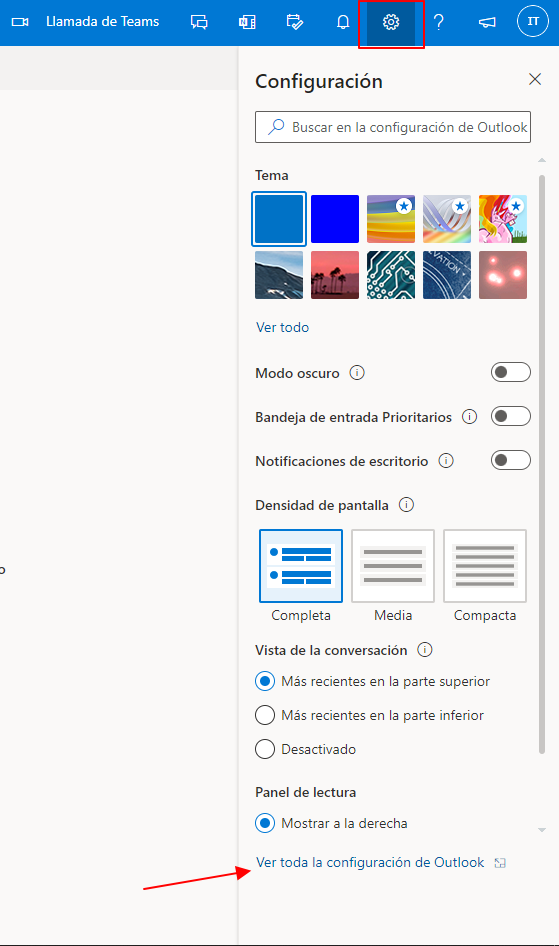Select the bright blue theme swatch

(335, 219)
